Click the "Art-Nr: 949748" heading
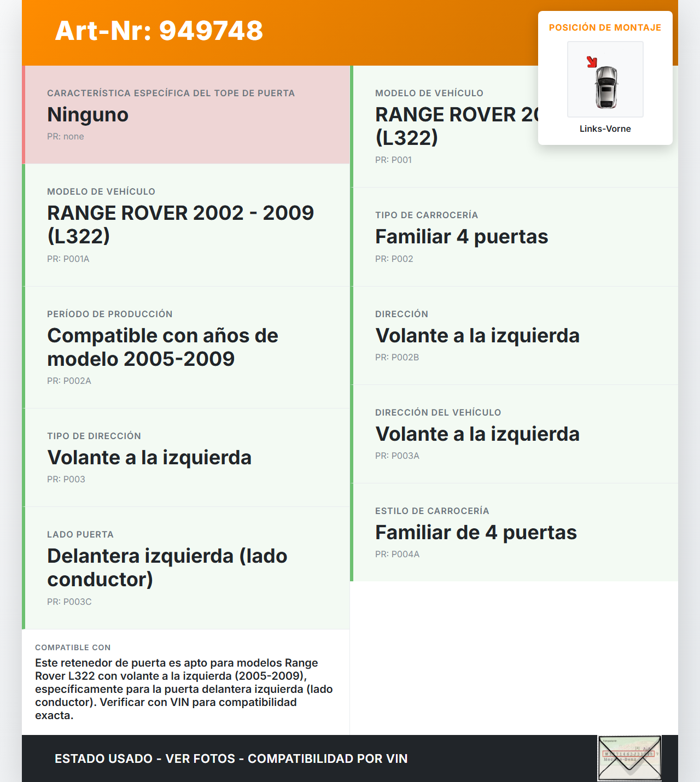700x782 pixels. tap(159, 31)
